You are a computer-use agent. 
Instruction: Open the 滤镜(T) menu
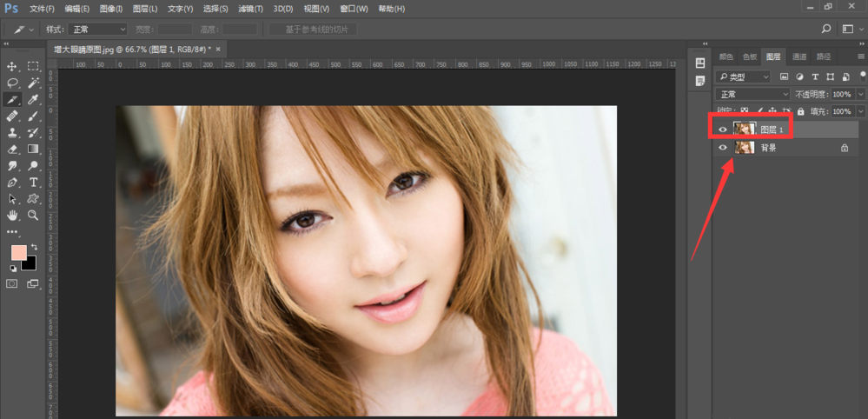click(x=249, y=9)
